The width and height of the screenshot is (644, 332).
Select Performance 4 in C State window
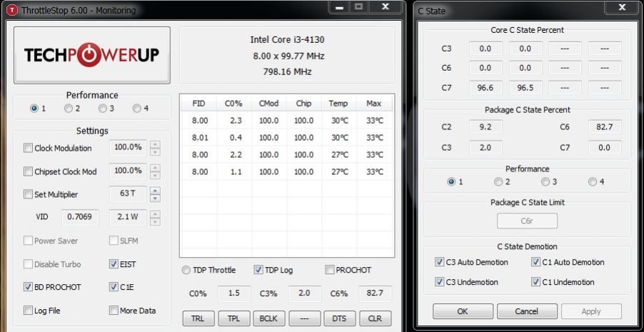pyautogui.click(x=593, y=181)
